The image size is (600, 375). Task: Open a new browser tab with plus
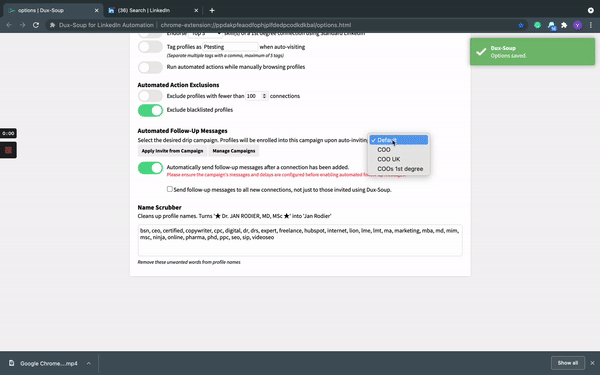tap(212, 10)
